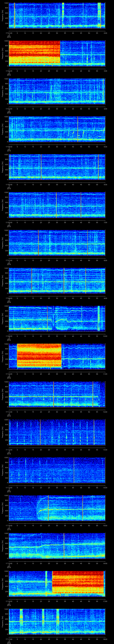Screen dimensions: 114x644
Task: Click the cyan burst near 23 s in 17:16:00 panel
Action: click(46, 584)
